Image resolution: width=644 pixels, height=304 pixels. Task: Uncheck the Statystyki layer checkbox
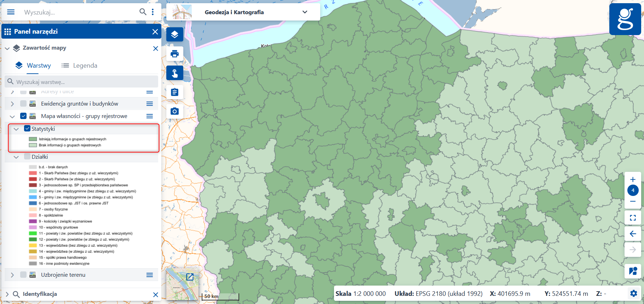[x=27, y=129]
